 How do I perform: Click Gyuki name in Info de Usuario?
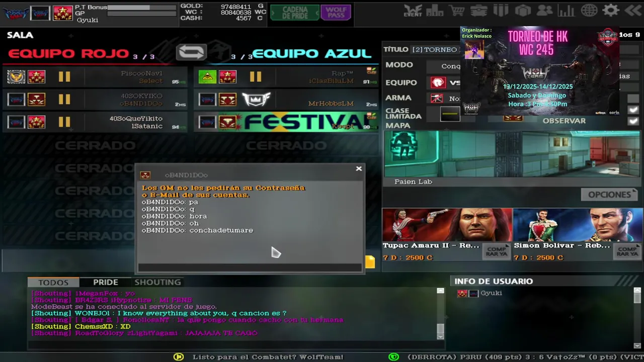(x=491, y=293)
